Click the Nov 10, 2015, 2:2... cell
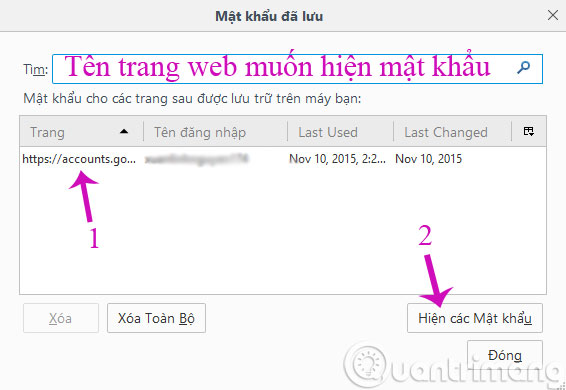Screen dimensions: 566x390 coord(338,159)
